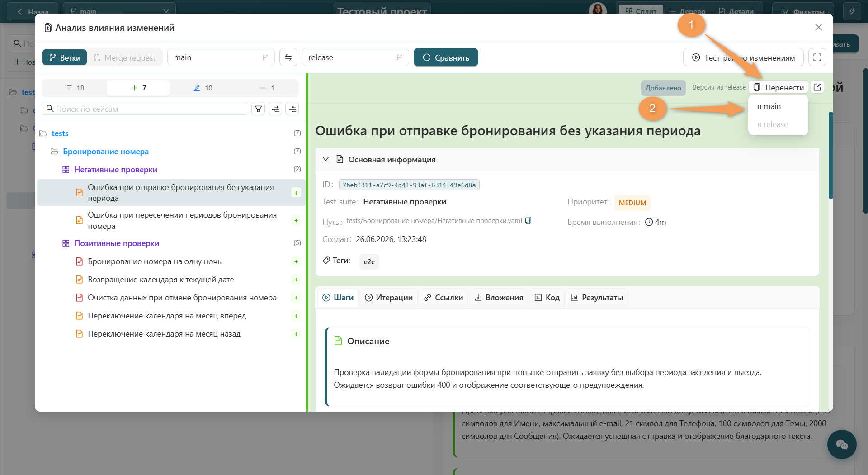
Task: Click the Сравнить button
Action: click(446, 57)
